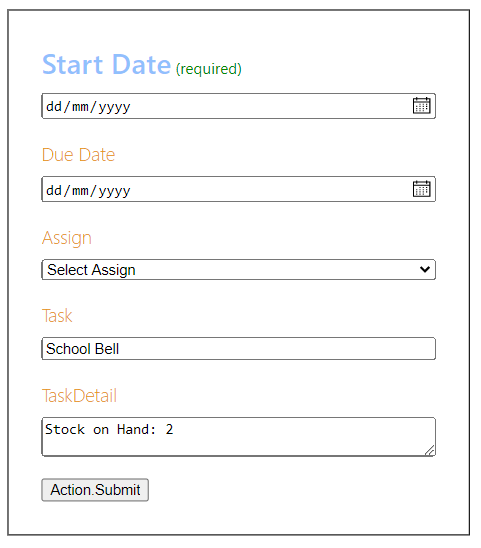Image resolution: width=481 pixels, height=548 pixels.
Task: Click inside the TaskDetail text area
Action: coord(238,437)
